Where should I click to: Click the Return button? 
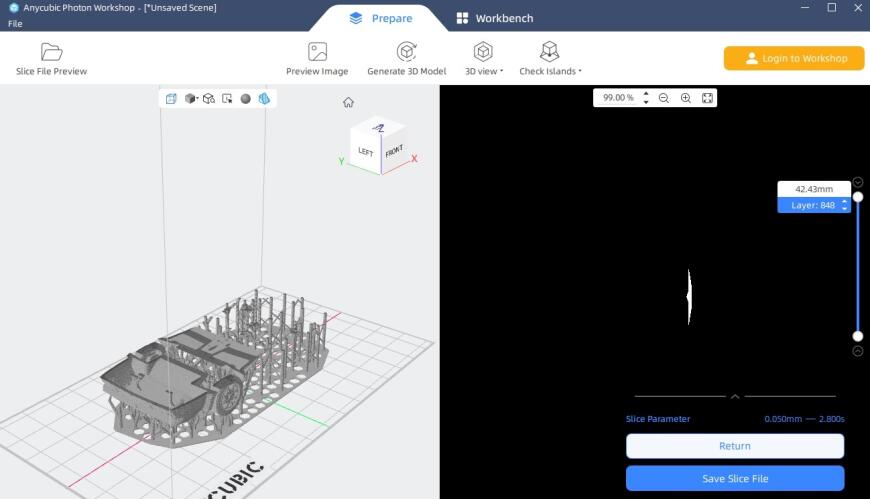(735, 446)
